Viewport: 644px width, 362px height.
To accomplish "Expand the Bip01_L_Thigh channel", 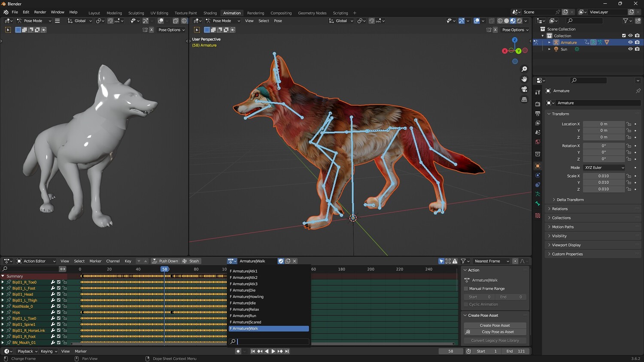I will (x=3, y=300).
